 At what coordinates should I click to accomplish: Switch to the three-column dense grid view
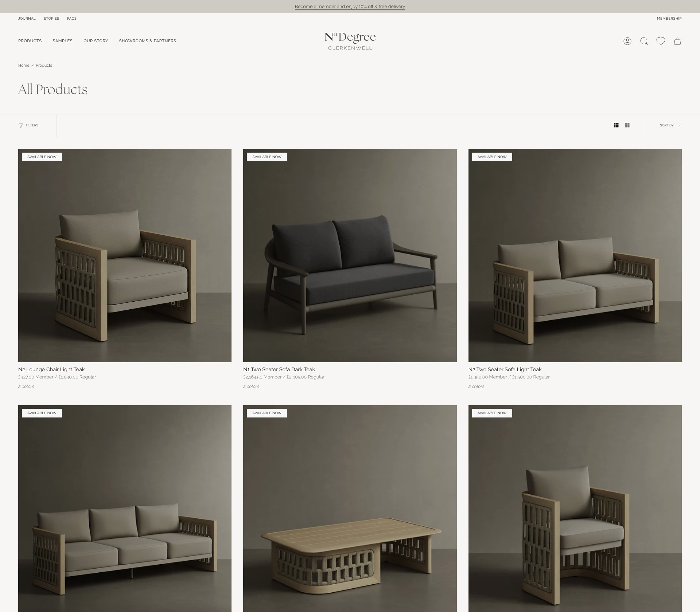click(x=616, y=125)
